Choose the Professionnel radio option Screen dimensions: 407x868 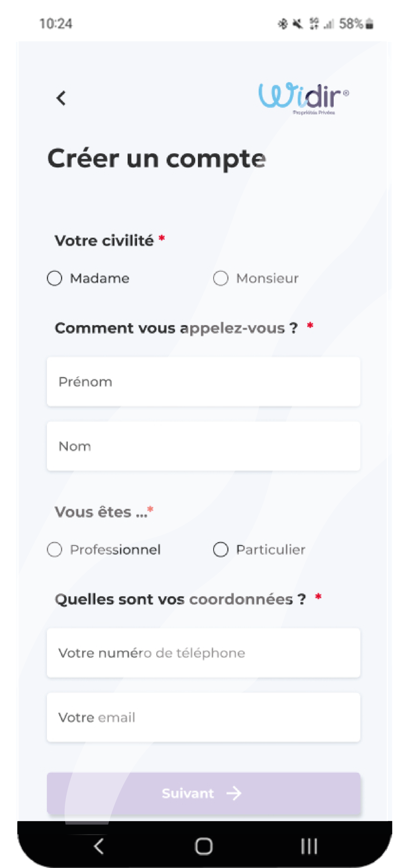tap(55, 550)
